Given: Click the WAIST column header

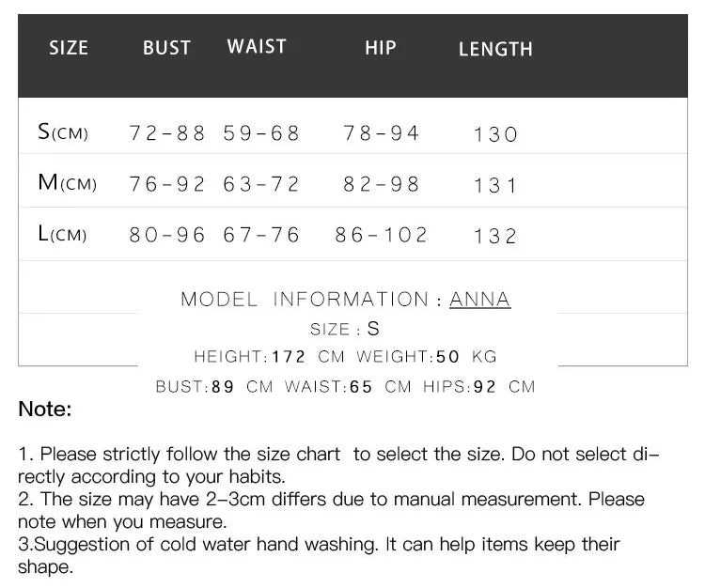Looking at the screenshot, I should [257, 46].
